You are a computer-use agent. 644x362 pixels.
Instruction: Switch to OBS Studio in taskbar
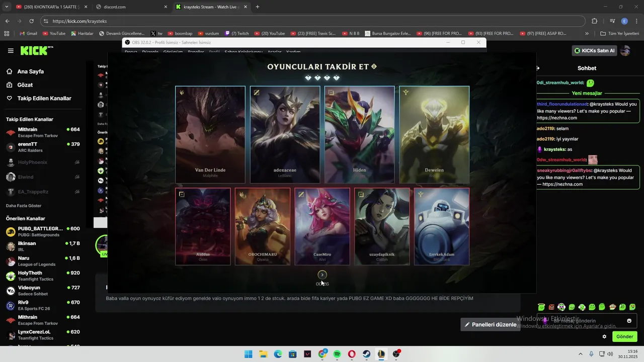(396, 354)
